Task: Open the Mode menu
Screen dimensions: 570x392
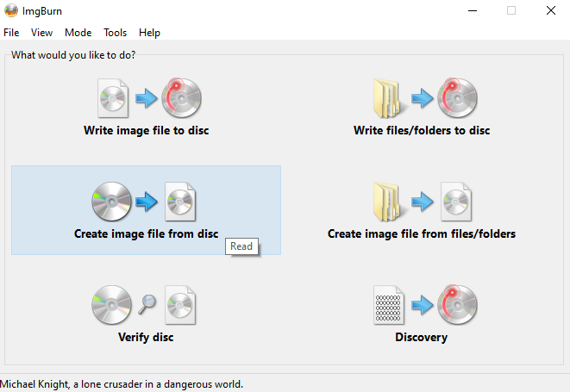Action: (x=78, y=33)
